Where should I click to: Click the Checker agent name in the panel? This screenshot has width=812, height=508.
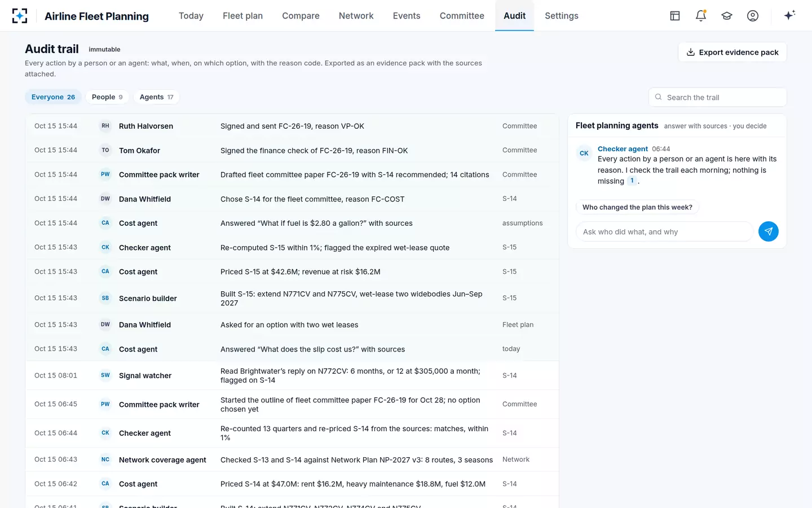[x=623, y=149]
